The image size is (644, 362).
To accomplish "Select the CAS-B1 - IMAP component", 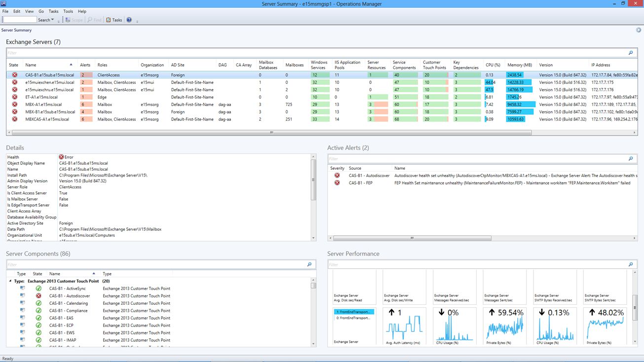I will coord(62,340).
